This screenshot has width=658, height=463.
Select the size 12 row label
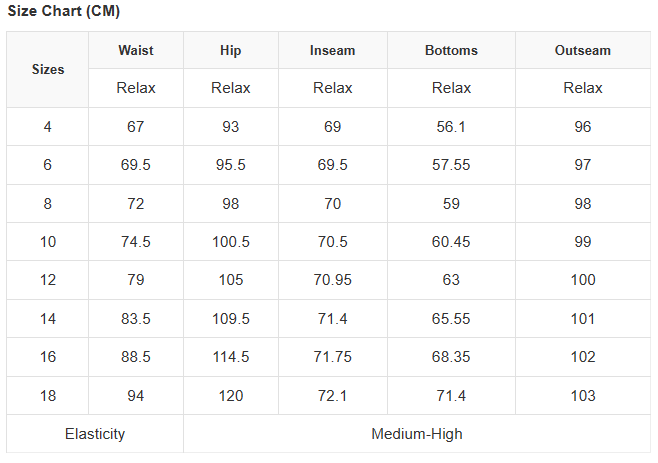[48, 280]
